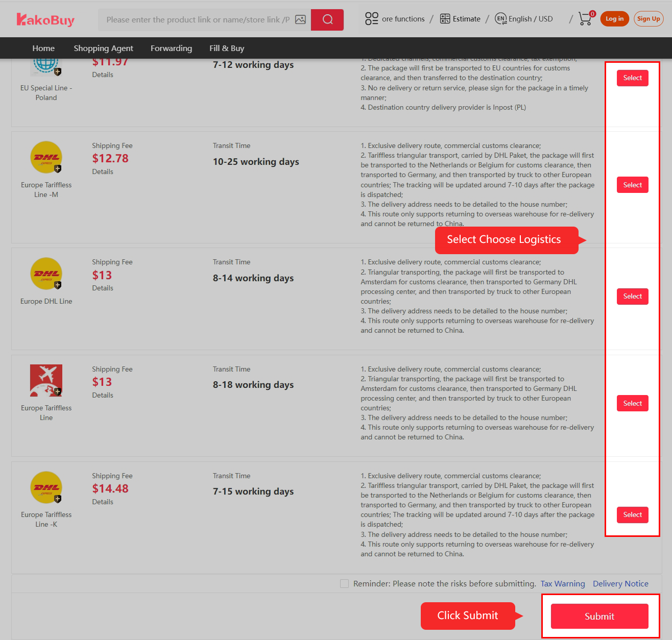The height and width of the screenshot is (640, 672).
Task: Click the EU Special Line Poland globe icon
Action: [46, 65]
